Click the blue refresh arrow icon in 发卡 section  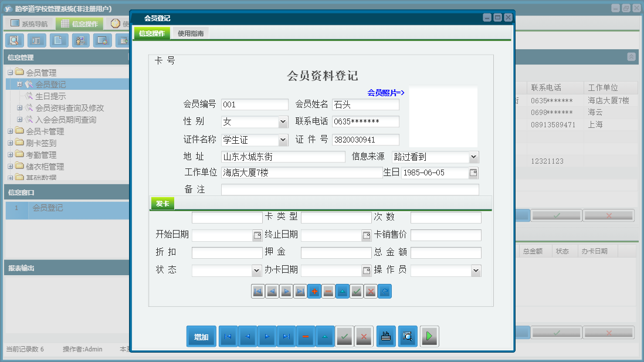coord(385,291)
